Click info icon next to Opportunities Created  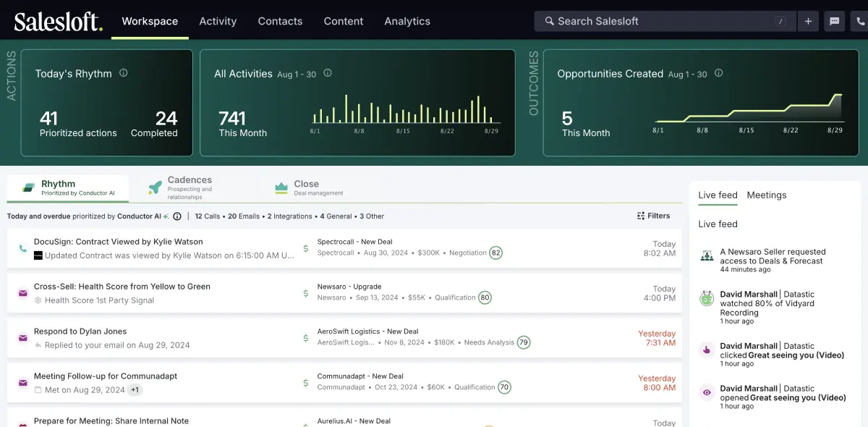click(x=718, y=73)
